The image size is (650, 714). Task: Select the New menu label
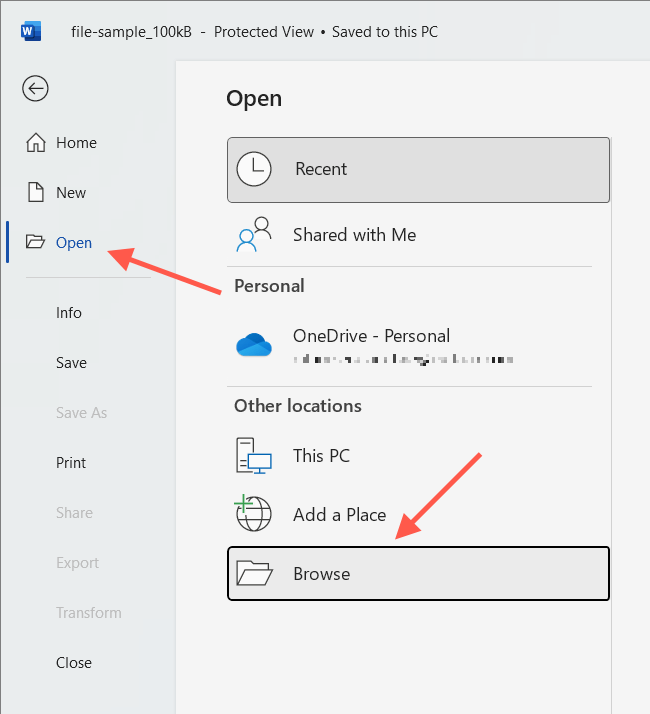click(71, 193)
